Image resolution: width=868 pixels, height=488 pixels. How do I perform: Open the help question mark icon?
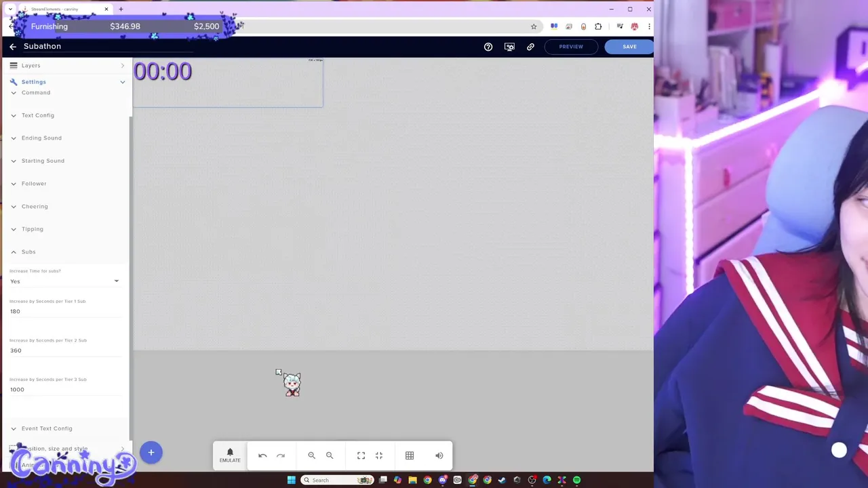(x=488, y=47)
